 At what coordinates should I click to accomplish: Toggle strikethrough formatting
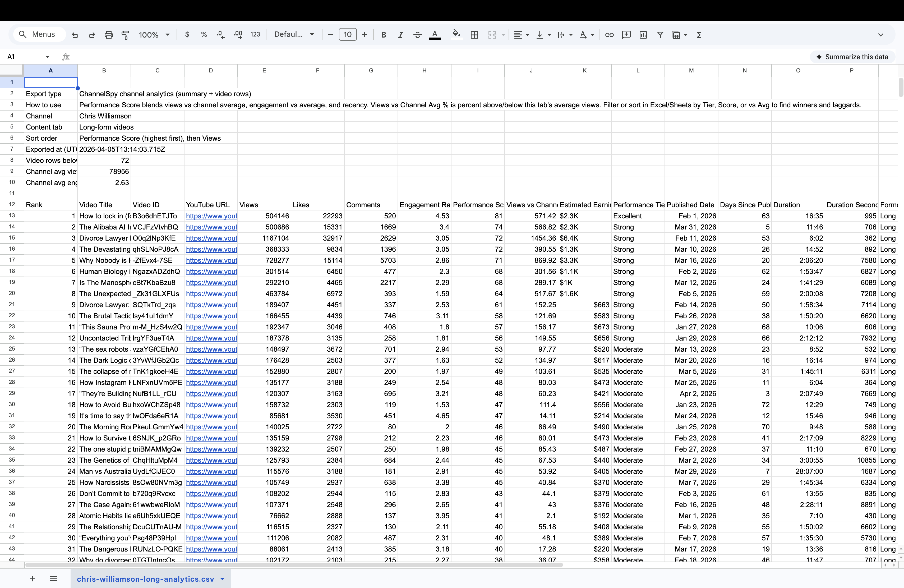[417, 35]
